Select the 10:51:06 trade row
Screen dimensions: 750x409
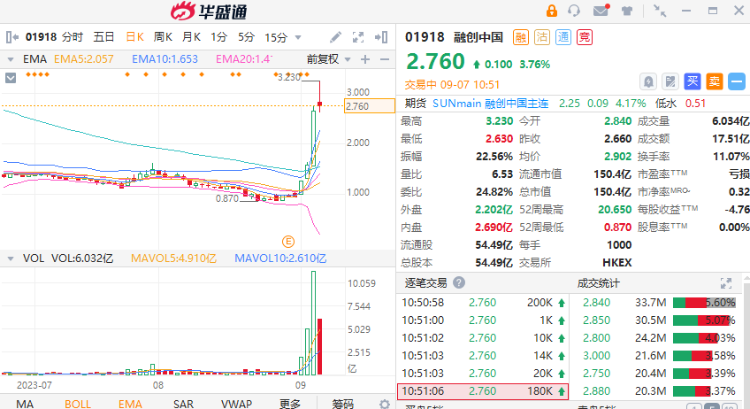[483, 391]
